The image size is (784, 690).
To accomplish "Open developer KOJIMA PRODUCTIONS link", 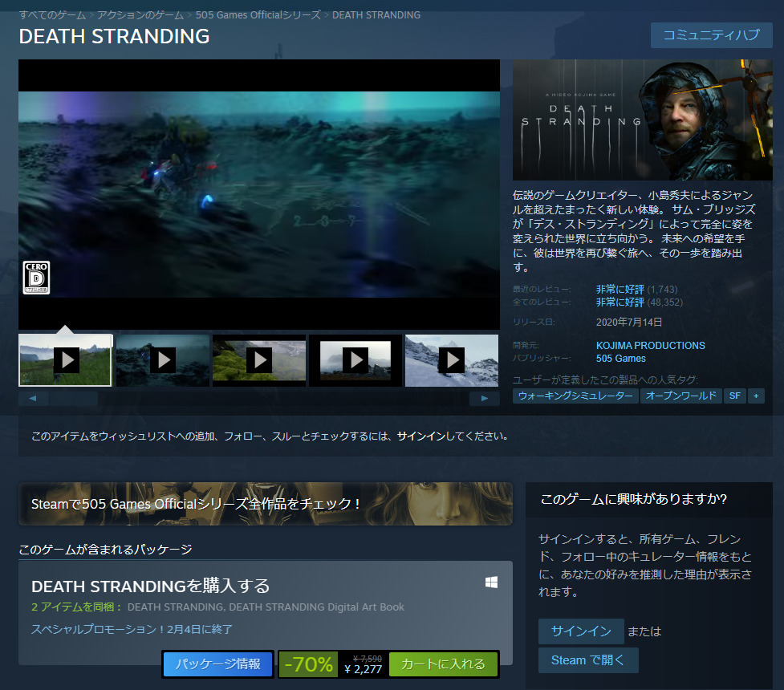I will pyautogui.click(x=651, y=346).
